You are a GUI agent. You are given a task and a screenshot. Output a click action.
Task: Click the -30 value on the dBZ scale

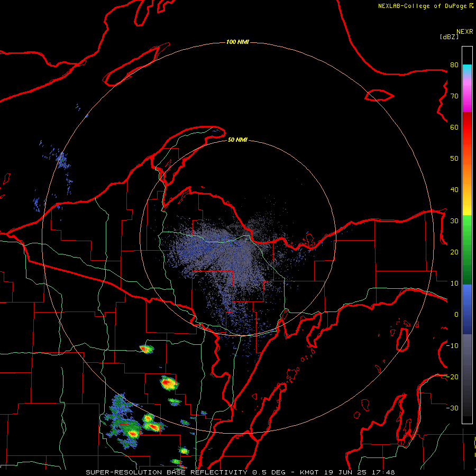[452, 408]
